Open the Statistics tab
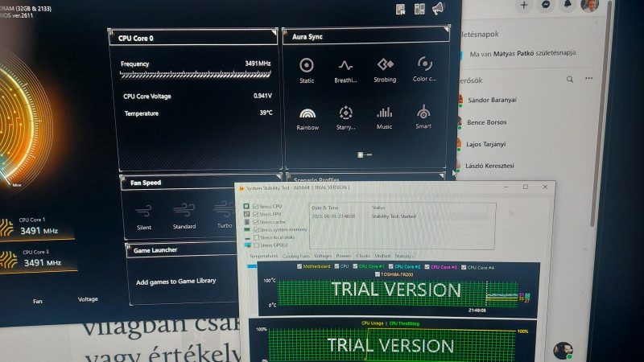The image size is (644, 362). pos(404,256)
